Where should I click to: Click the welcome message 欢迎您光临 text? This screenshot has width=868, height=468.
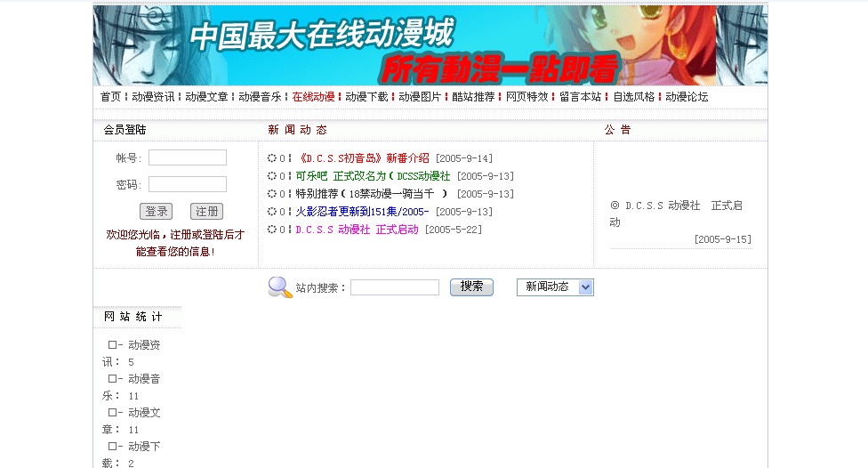[175, 243]
